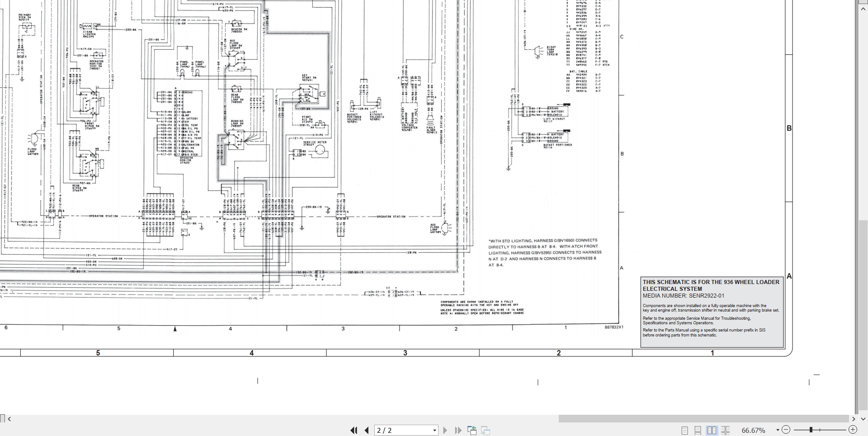Viewport: 868px width, 436px height.
Task: Click the 66.67% zoom value
Action: click(x=753, y=430)
